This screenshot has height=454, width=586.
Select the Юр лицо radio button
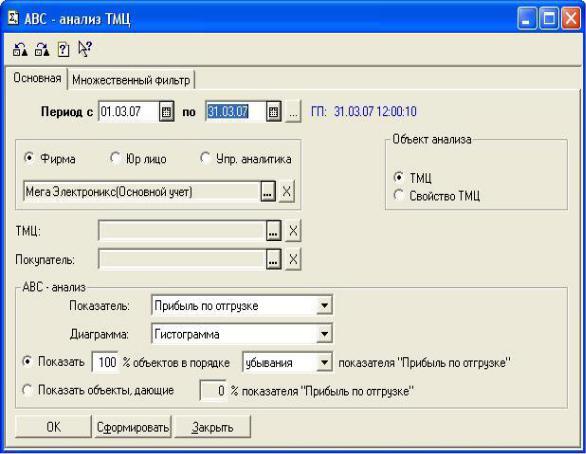(x=115, y=158)
